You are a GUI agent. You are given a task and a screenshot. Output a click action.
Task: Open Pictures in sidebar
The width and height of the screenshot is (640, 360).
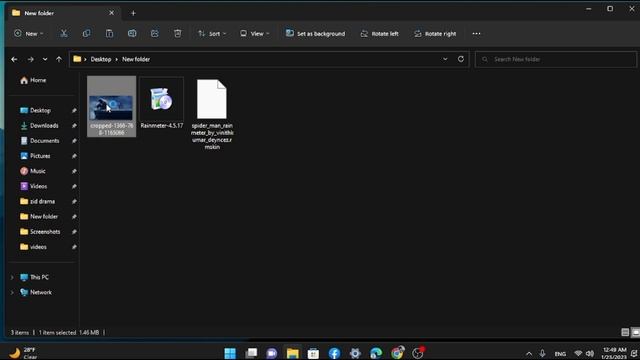tap(40, 156)
